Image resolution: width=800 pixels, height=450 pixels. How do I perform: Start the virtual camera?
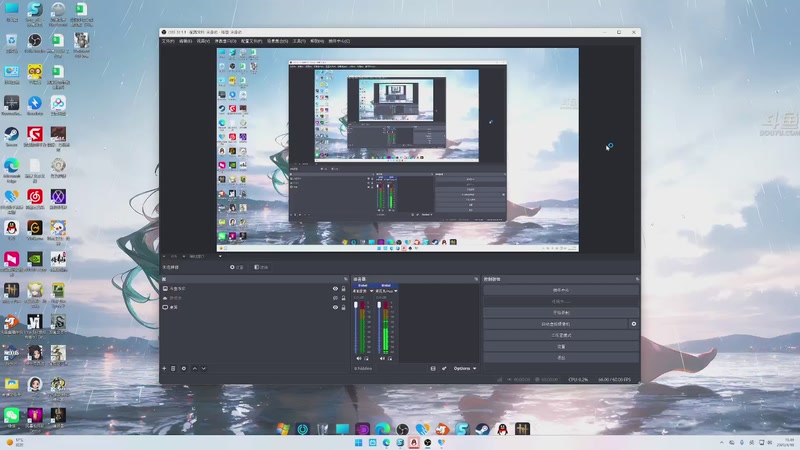[x=556, y=323]
